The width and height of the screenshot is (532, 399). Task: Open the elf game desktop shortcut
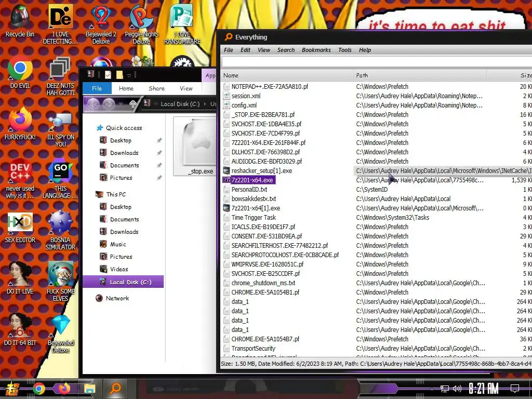[x=60, y=282]
